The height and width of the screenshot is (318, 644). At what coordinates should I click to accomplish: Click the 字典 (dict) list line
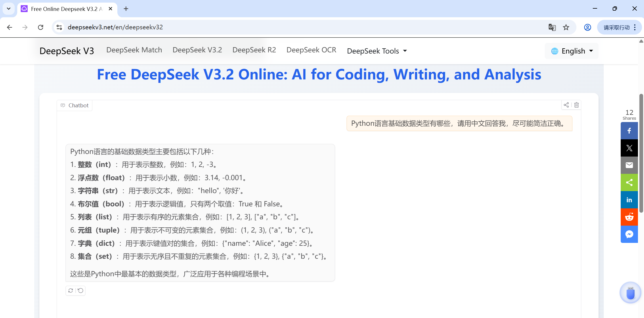point(192,243)
